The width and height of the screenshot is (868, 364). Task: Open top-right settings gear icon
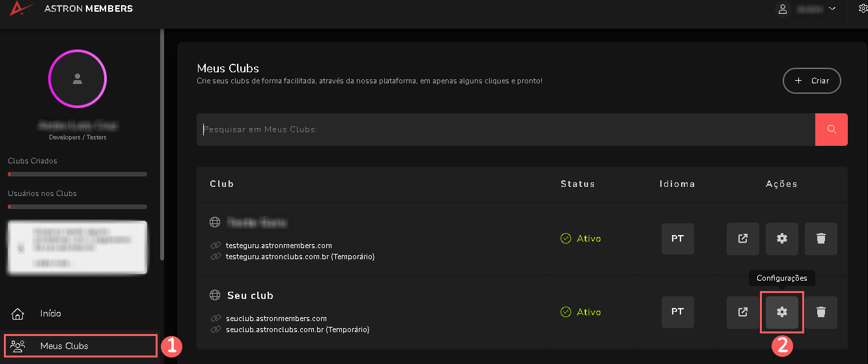click(863, 9)
